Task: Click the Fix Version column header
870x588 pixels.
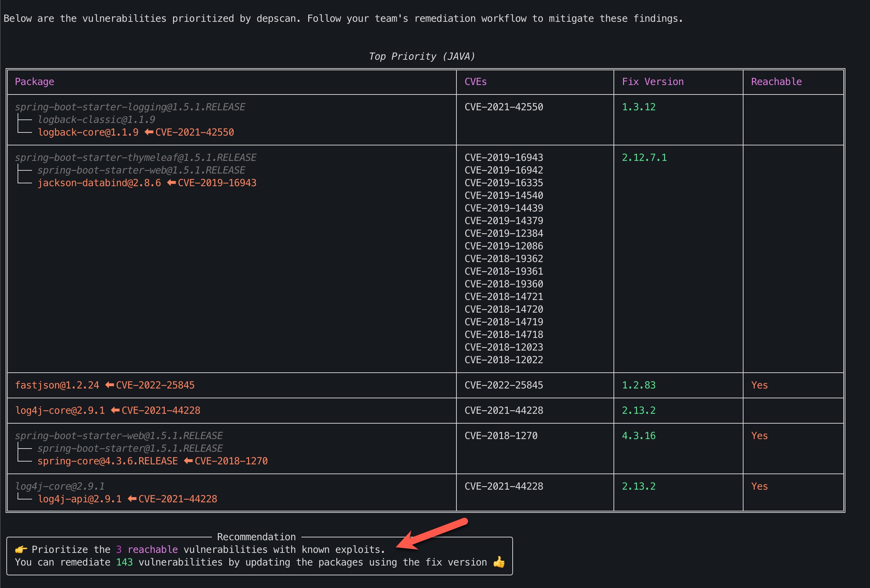Action: tap(652, 81)
